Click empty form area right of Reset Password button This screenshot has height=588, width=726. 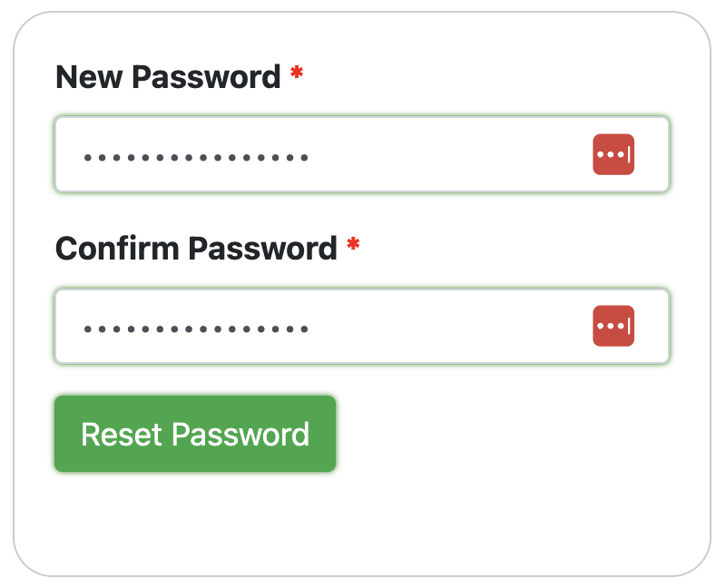[508, 435]
